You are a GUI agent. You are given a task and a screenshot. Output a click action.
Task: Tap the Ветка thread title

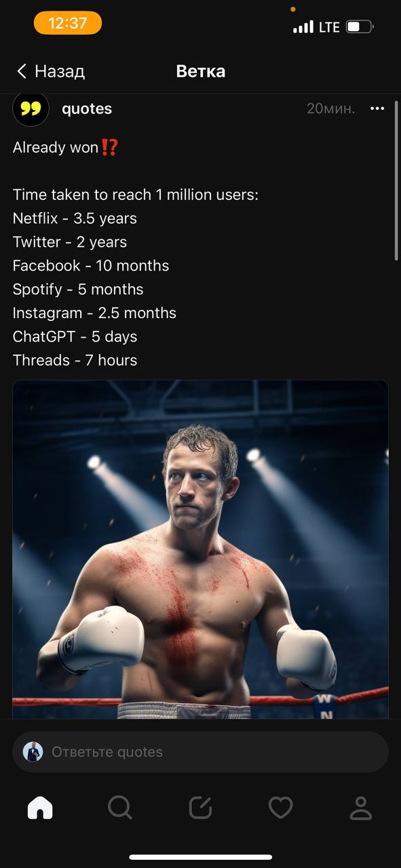coord(200,71)
